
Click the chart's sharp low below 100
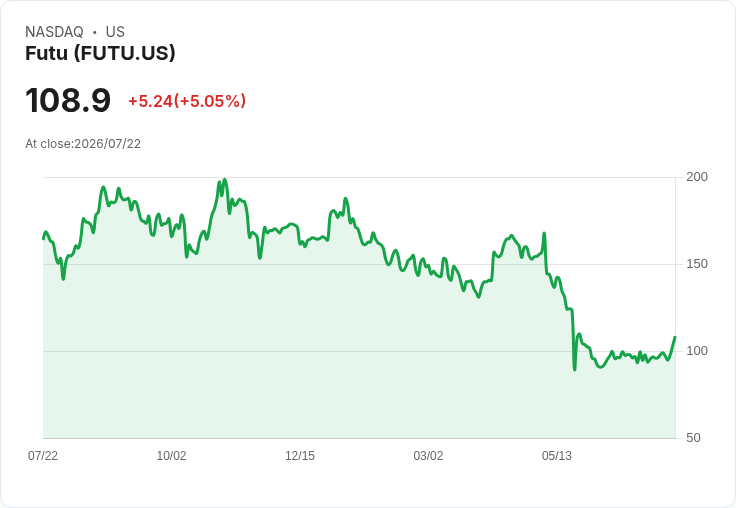tap(575, 369)
